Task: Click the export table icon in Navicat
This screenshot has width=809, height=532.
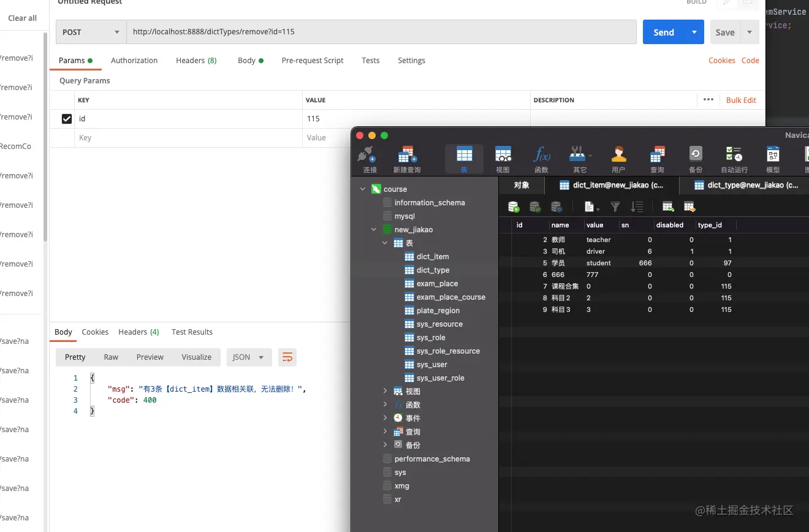Action: (x=689, y=207)
